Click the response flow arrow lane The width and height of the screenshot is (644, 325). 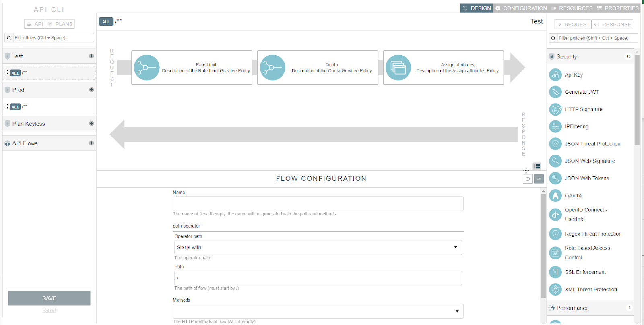[x=314, y=135]
